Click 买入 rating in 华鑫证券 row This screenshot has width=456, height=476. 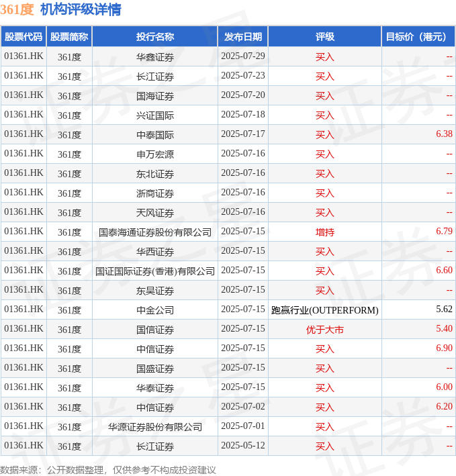(324, 57)
